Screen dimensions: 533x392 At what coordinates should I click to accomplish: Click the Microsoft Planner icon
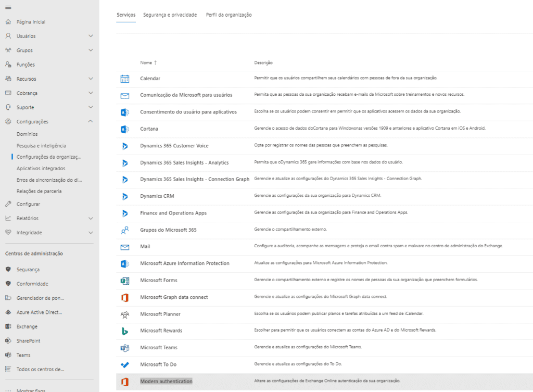click(x=125, y=314)
